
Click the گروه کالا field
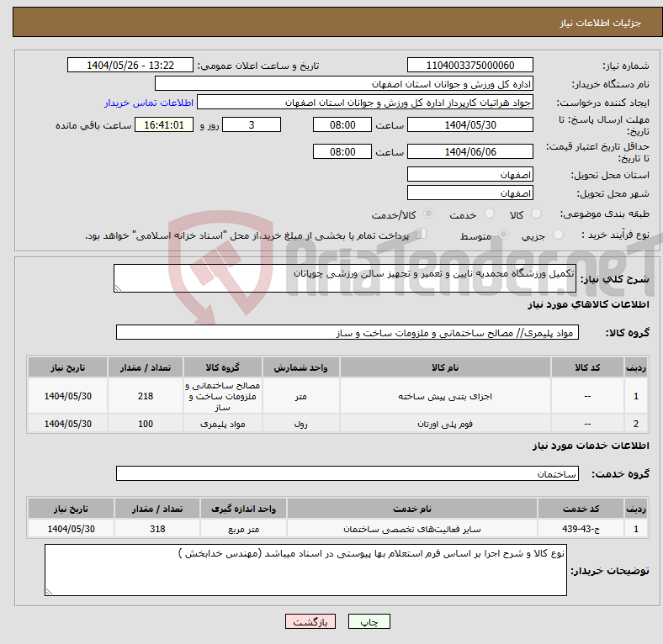point(347,332)
